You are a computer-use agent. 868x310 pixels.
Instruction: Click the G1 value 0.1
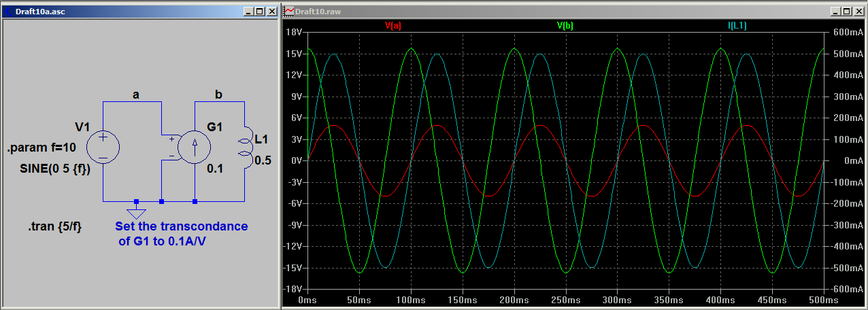[215, 169]
